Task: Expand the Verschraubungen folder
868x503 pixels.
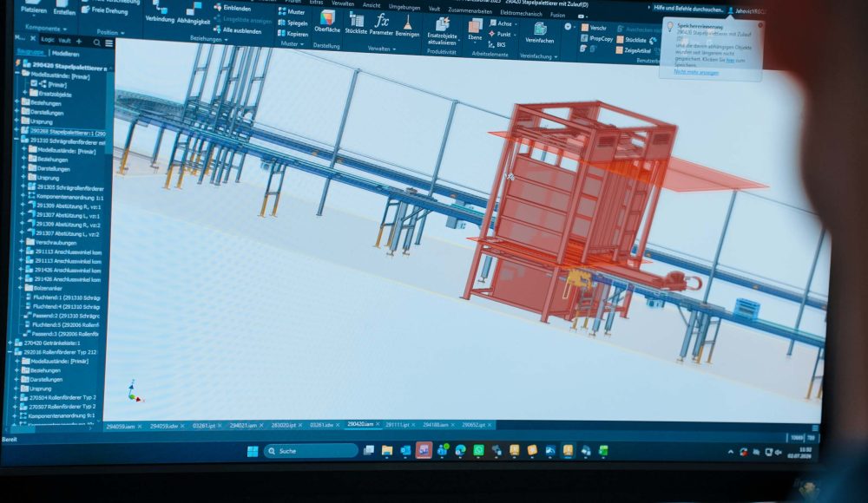Action: [x=23, y=242]
